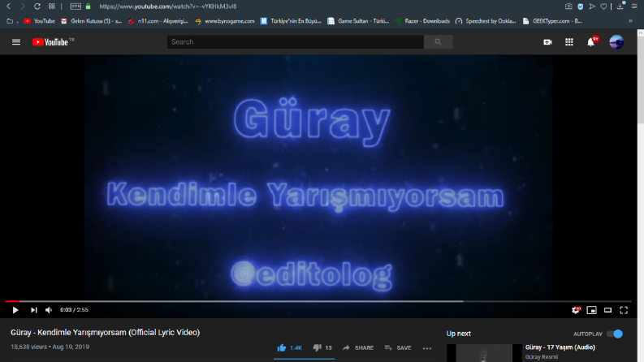The width and height of the screenshot is (644, 362).
Task: Open the Speedtest by Ookla bookmark
Action: 486,21
